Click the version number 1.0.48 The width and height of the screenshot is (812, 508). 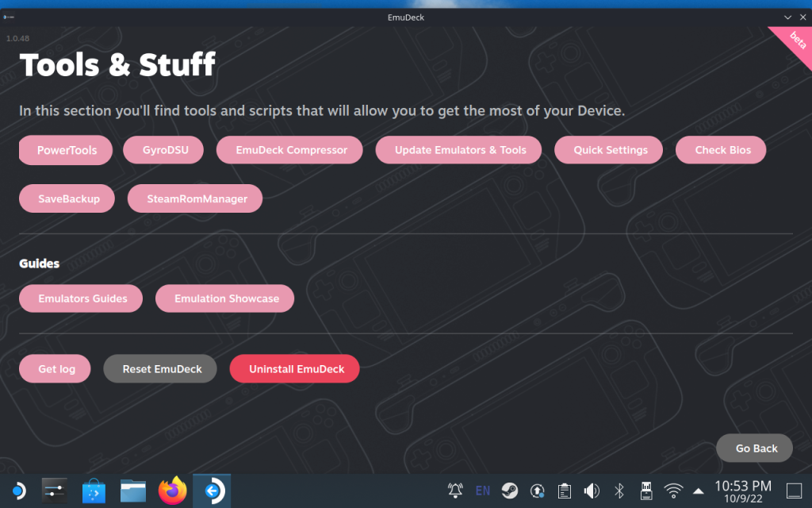(x=17, y=38)
